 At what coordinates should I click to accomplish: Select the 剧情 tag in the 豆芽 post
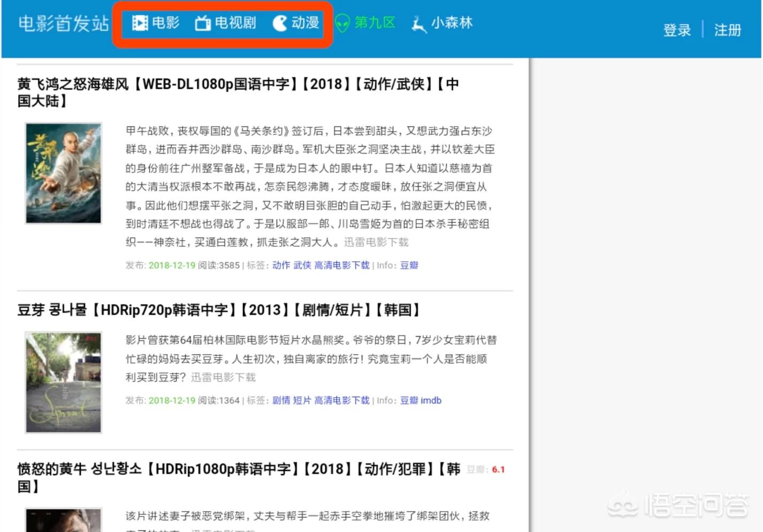coord(281,400)
